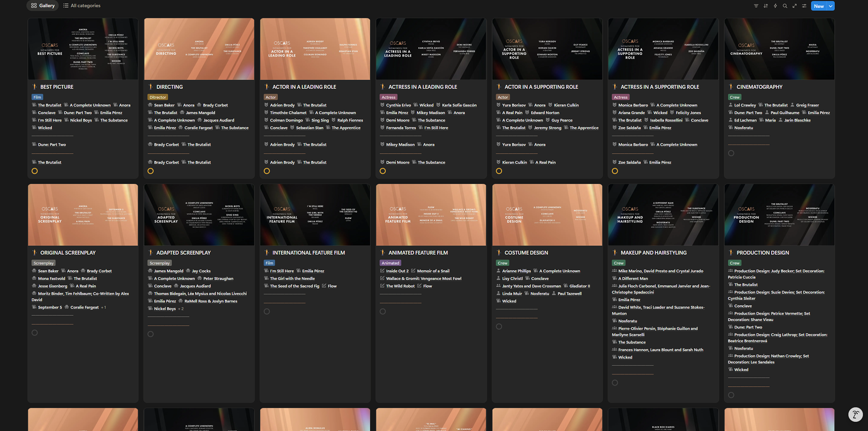The image size is (868, 431).
Task: Open The Seed of the Sacred Fig link
Action: point(295,286)
